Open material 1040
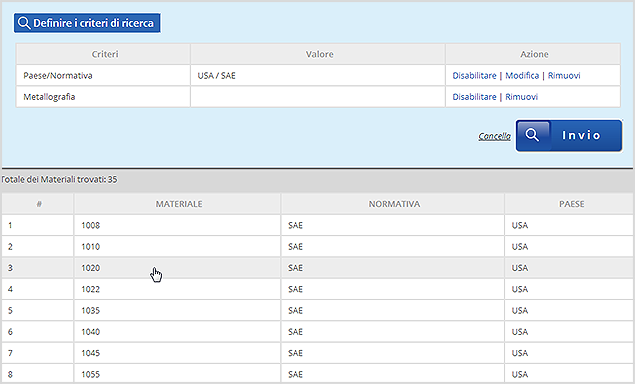 click(90, 332)
